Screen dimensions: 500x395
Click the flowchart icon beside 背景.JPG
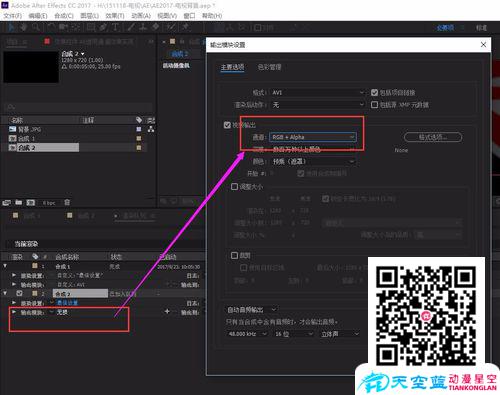click(x=151, y=129)
